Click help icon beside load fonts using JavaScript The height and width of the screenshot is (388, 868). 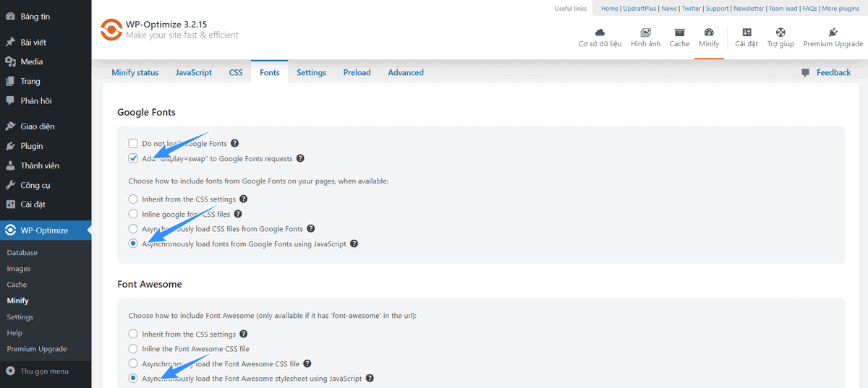pyautogui.click(x=354, y=244)
